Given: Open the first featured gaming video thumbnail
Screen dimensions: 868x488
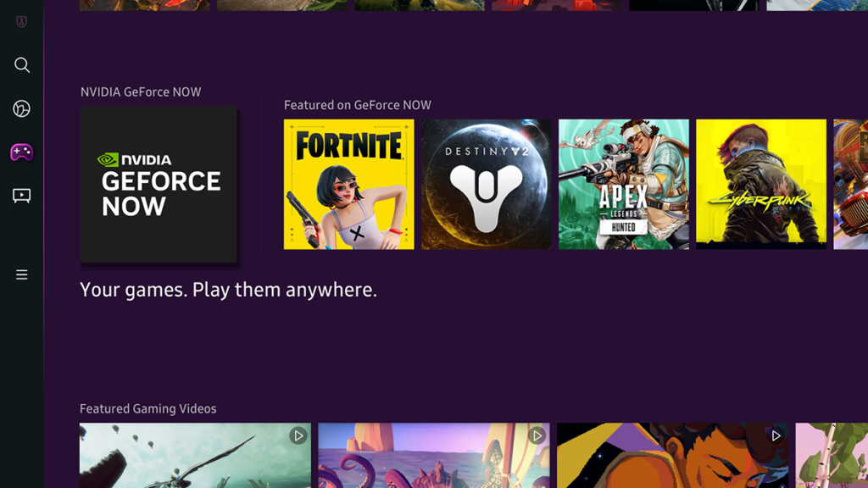Looking at the screenshot, I should pos(195,456).
